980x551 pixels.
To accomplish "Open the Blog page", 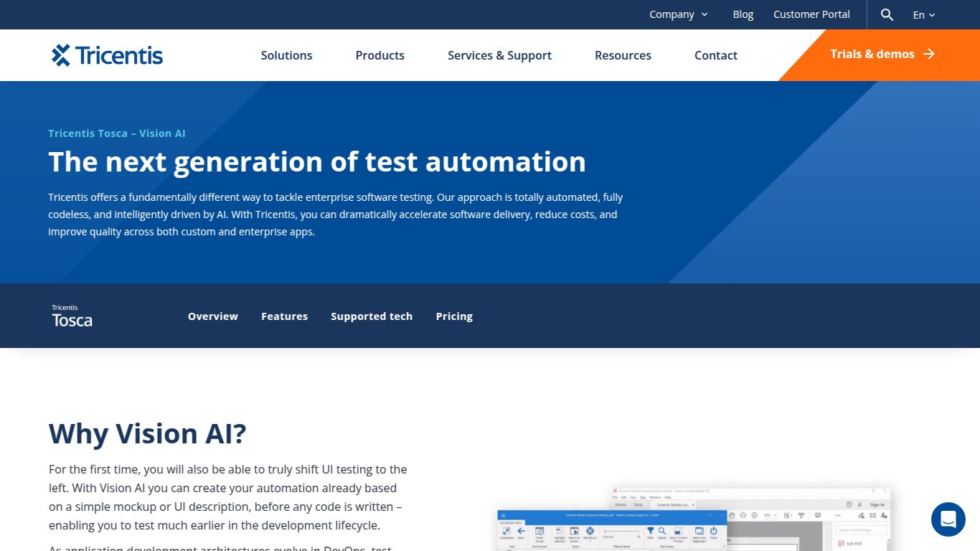I will (743, 14).
